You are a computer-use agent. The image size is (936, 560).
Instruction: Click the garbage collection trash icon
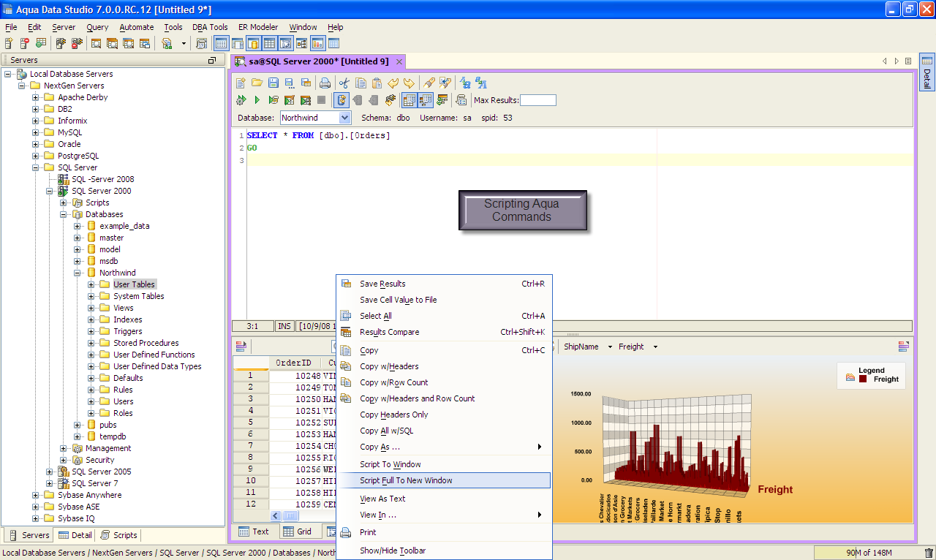click(929, 553)
